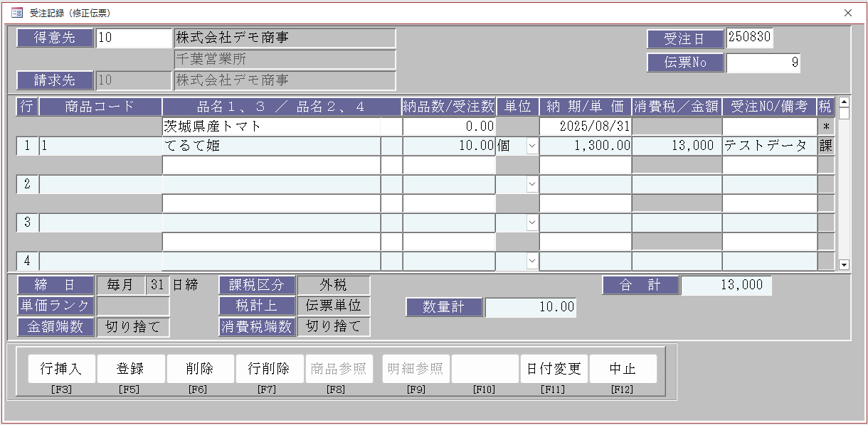Click the scrollbar down arrow of detail list
868x425 pixels.
[x=845, y=264]
